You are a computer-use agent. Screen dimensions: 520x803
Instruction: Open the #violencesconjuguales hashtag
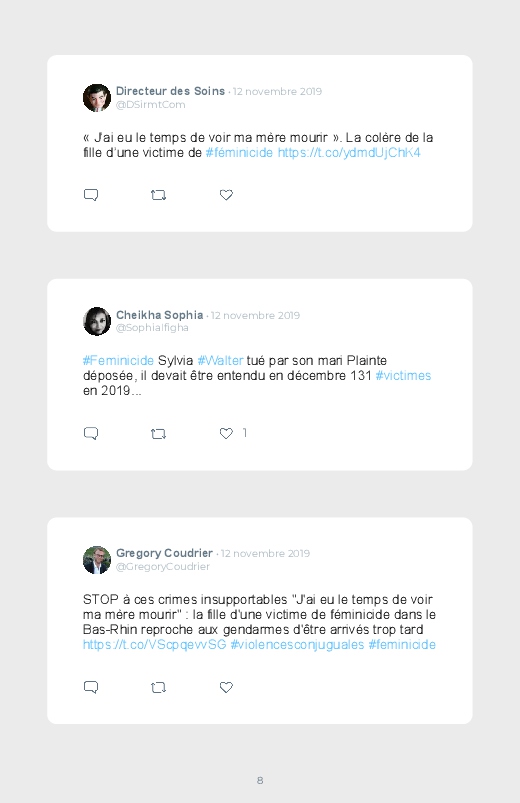point(298,644)
